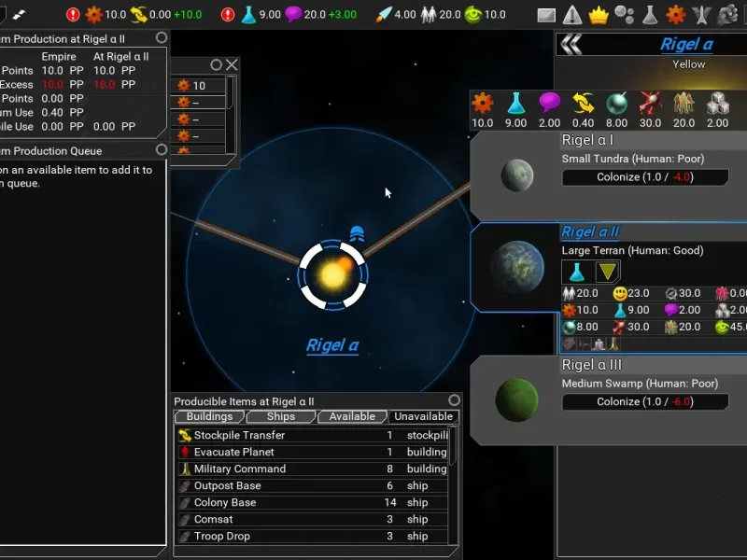
Task: Click the planet stealth icon showing 0.00
Action: [x=722, y=294]
